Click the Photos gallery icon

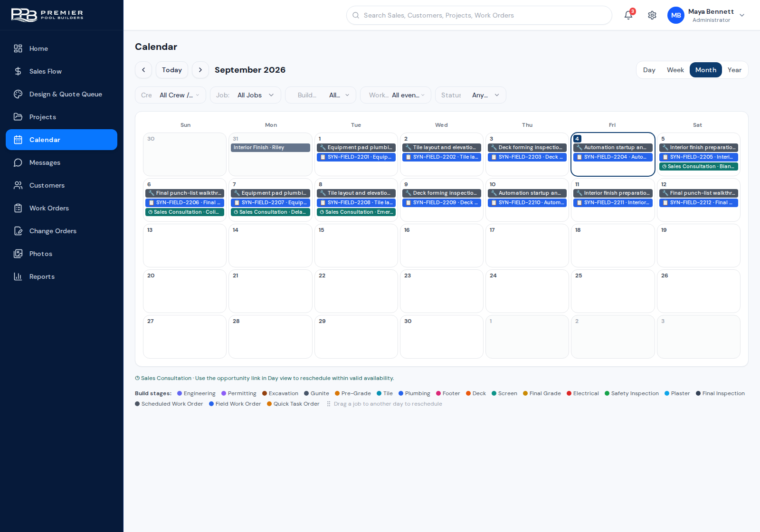click(18, 254)
